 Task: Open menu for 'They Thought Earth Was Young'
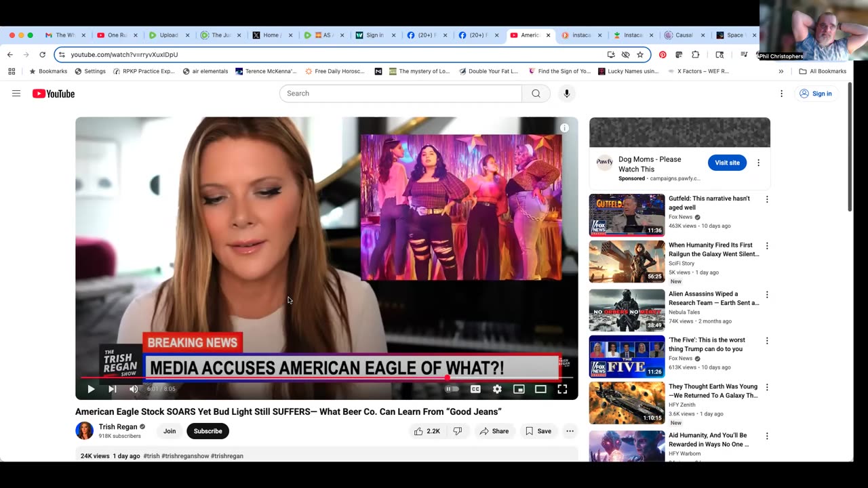click(767, 388)
